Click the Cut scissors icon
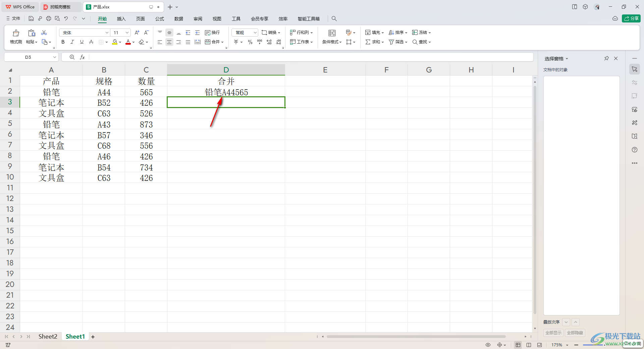The image size is (644, 349). point(44,33)
